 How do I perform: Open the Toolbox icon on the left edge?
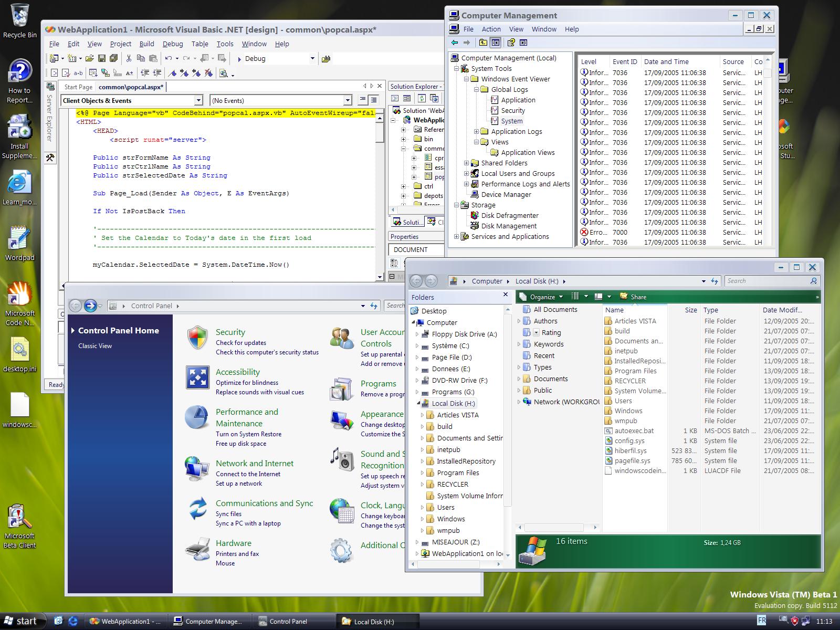click(50, 157)
